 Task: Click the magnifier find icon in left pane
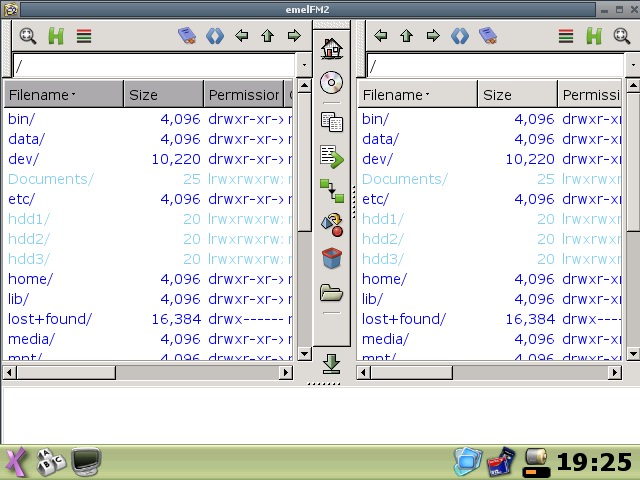pos(28,36)
